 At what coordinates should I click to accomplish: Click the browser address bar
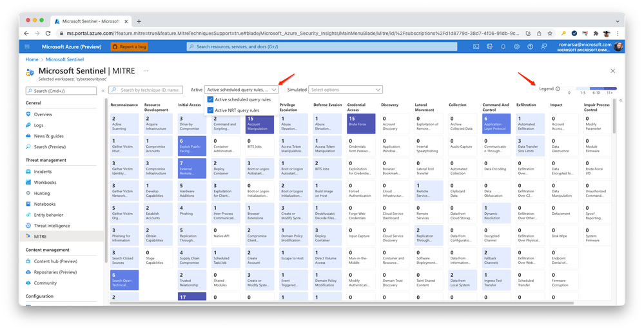coord(291,34)
